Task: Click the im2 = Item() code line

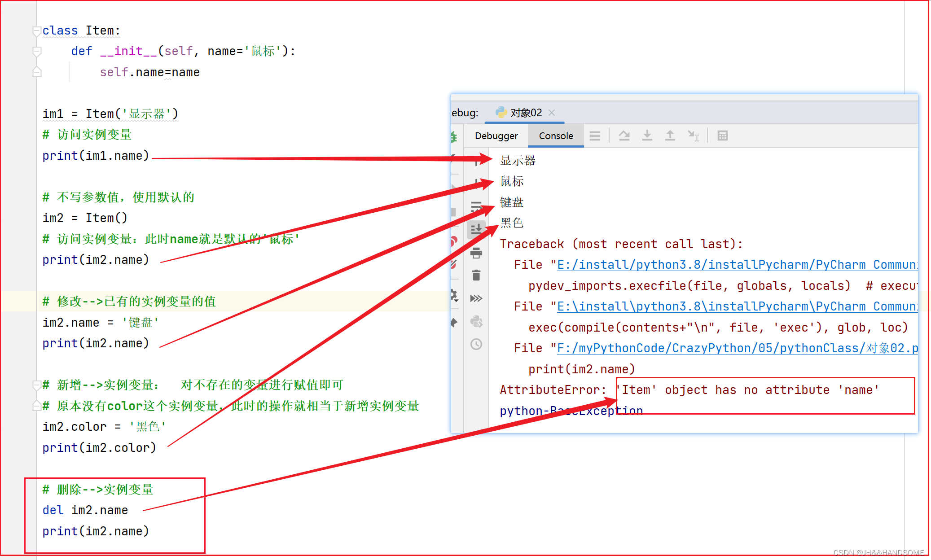Action: [85, 218]
